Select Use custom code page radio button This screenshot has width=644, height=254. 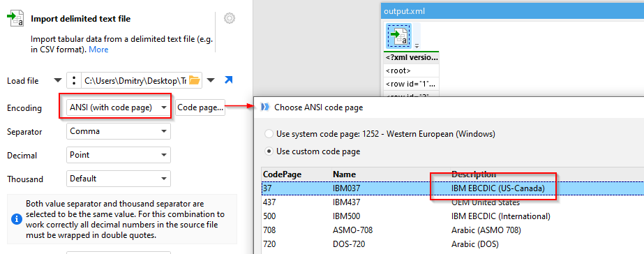(x=269, y=151)
